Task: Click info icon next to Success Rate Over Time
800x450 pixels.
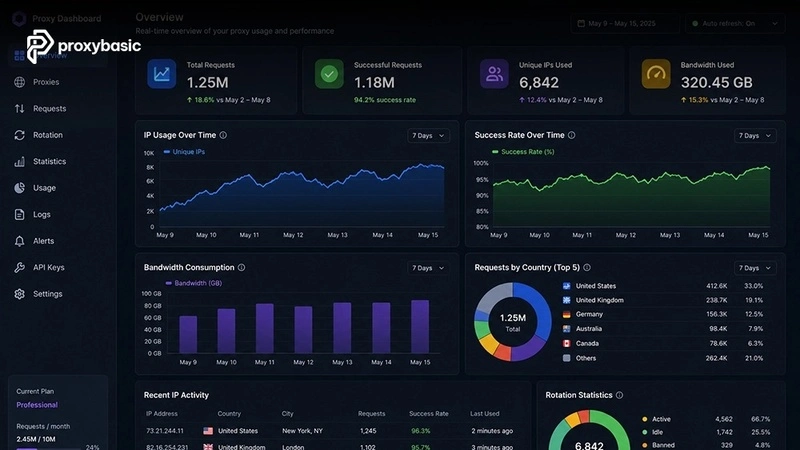Action: [571, 135]
